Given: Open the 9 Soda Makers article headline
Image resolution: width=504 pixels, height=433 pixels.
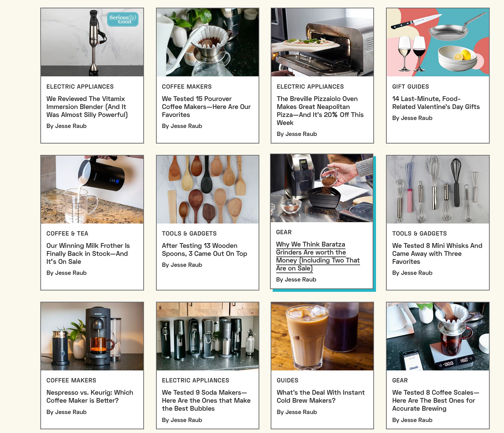Looking at the screenshot, I should pyautogui.click(x=206, y=400).
